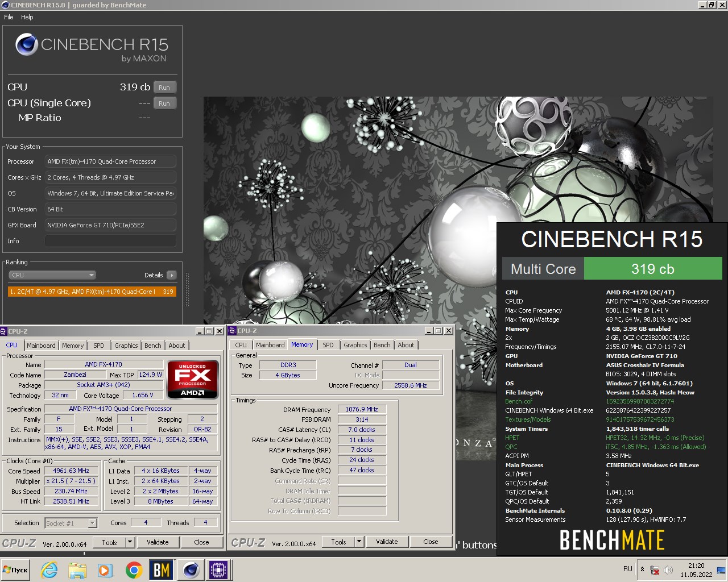Viewport: 728px width, 582px height.
Task: Click the clock showing 21:20
Action: (x=696, y=566)
